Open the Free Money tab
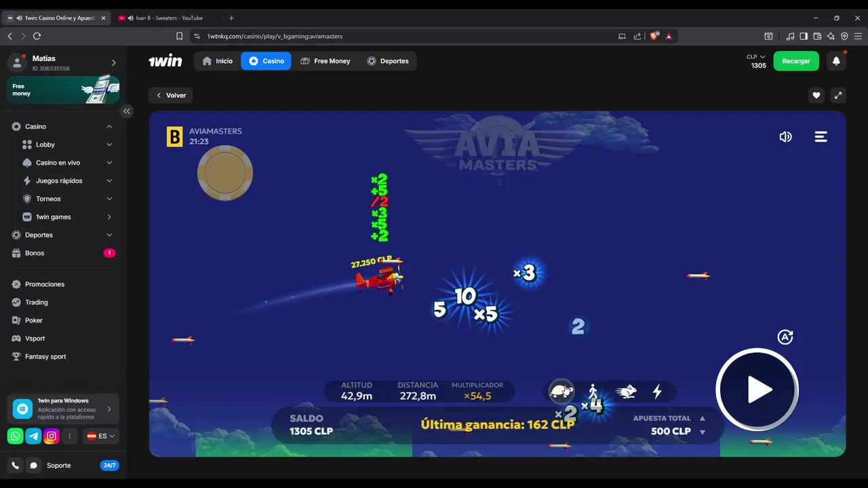 [325, 61]
